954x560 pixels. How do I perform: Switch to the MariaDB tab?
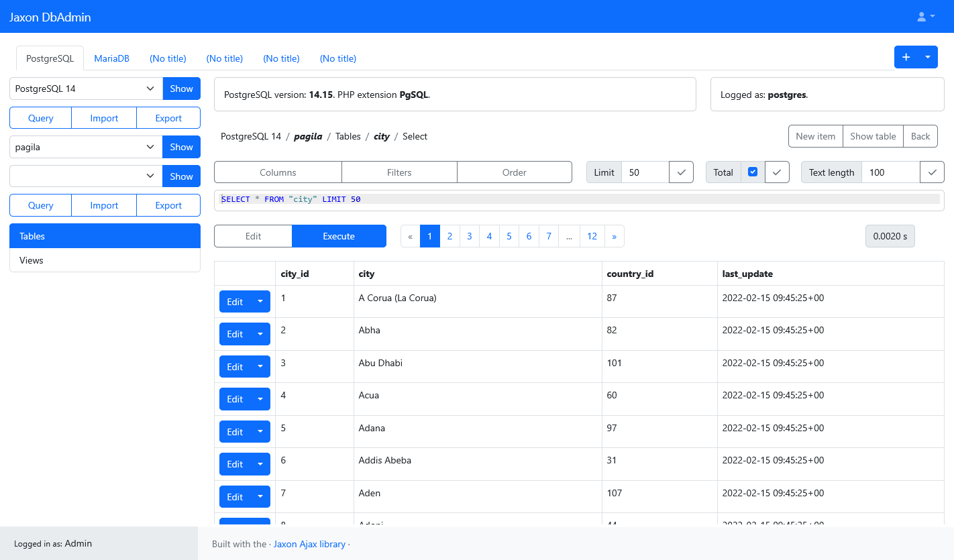click(111, 58)
